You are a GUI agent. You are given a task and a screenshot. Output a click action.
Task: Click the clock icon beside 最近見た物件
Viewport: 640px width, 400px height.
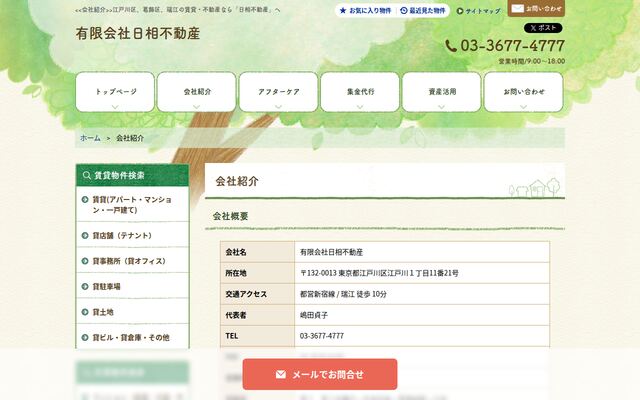[404, 11]
